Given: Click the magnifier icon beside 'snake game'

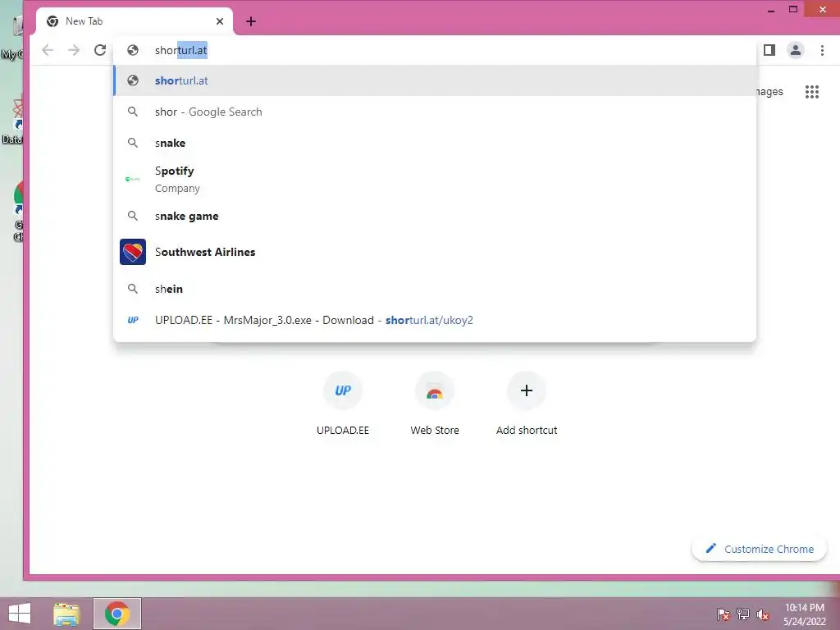Looking at the screenshot, I should 133,216.
